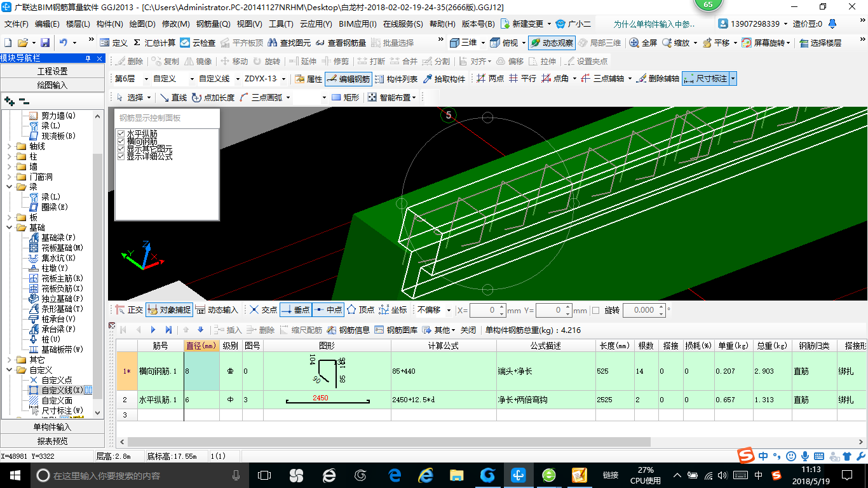Choose 平行 parallel axis tool
The width and height of the screenshot is (868, 488).
point(522,79)
